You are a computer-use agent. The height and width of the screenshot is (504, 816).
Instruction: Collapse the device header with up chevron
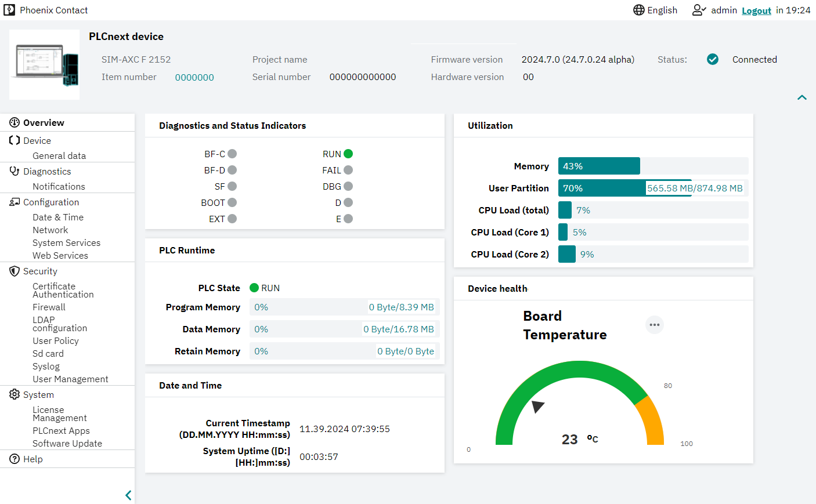point(802,97)
